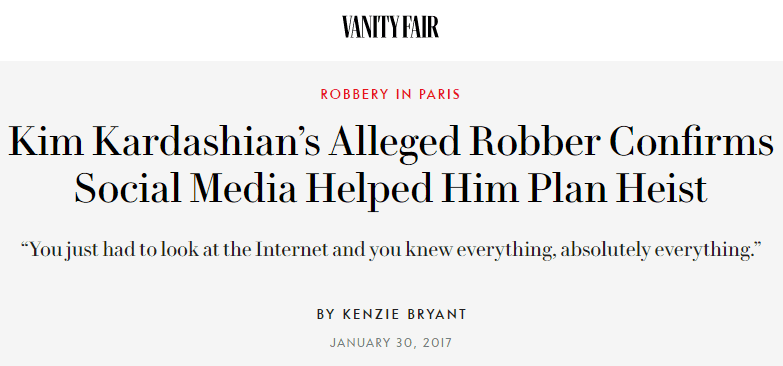Click the Vanity Fair logo

click(x=391, y=26)
